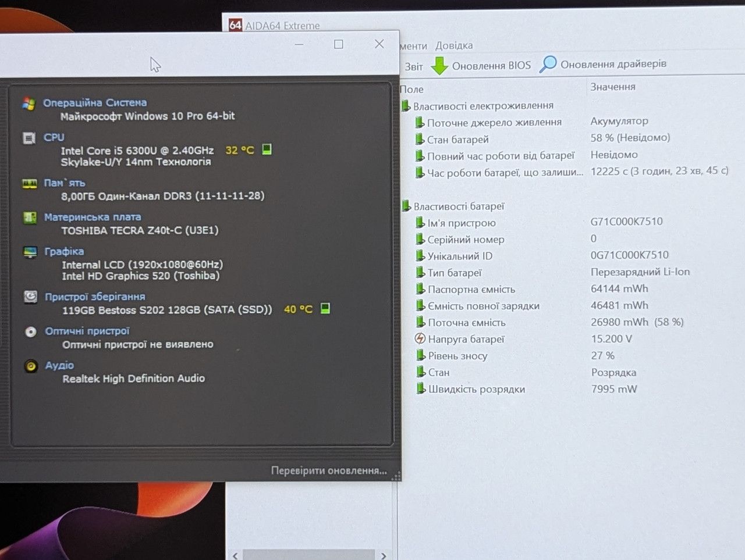The width and height of the screenshot is (745, 560).
Task: Click the value '64144 mWh'
Action: pos(619,288)
